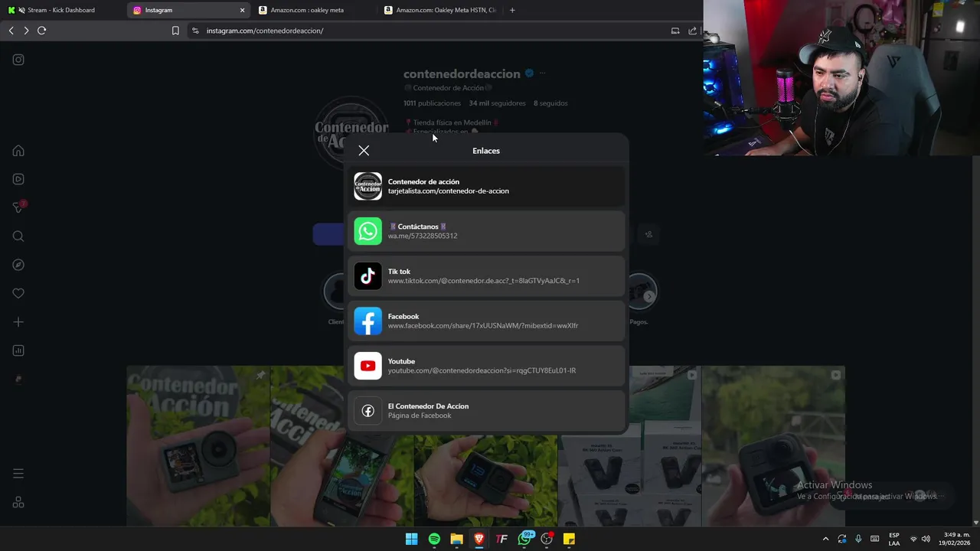This screenshot has width=980, height=551.
Task: Show hidden system tray icons
Action: pos(825,539)
